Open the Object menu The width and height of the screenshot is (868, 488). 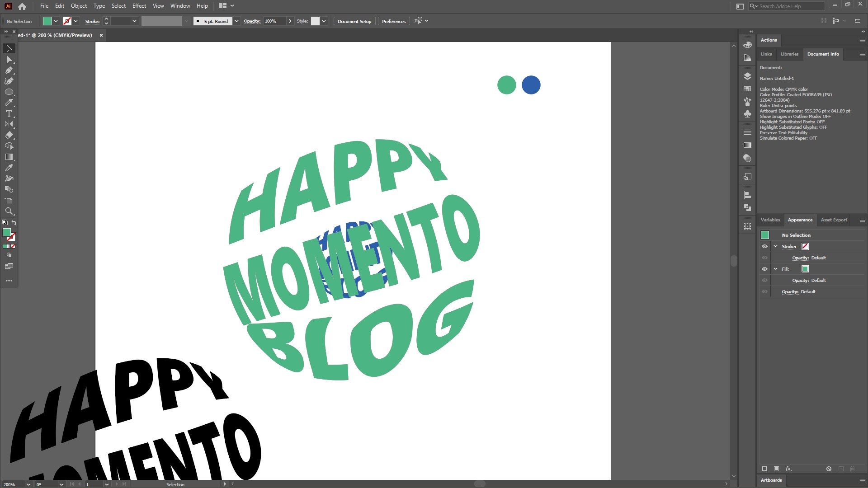tap(79, 6)
